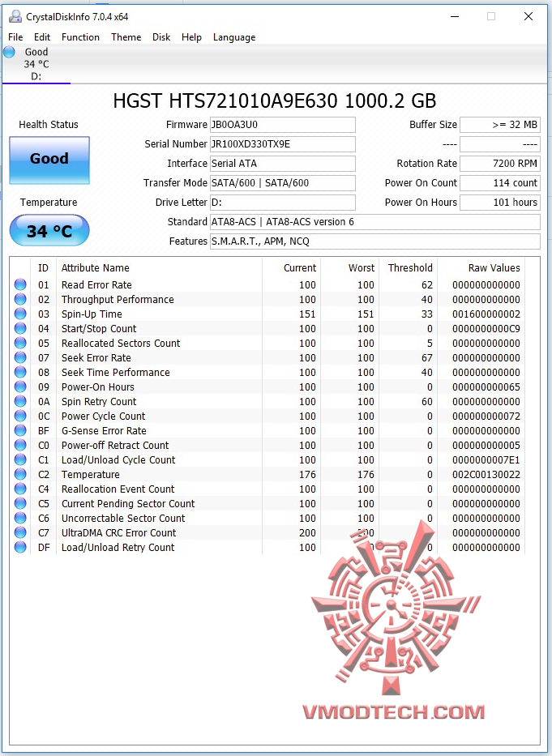Viewport: 552px width, 756px height.
Task: Click the status icon for UltraDMA CRC Error Count
Action: pos(20,532)
